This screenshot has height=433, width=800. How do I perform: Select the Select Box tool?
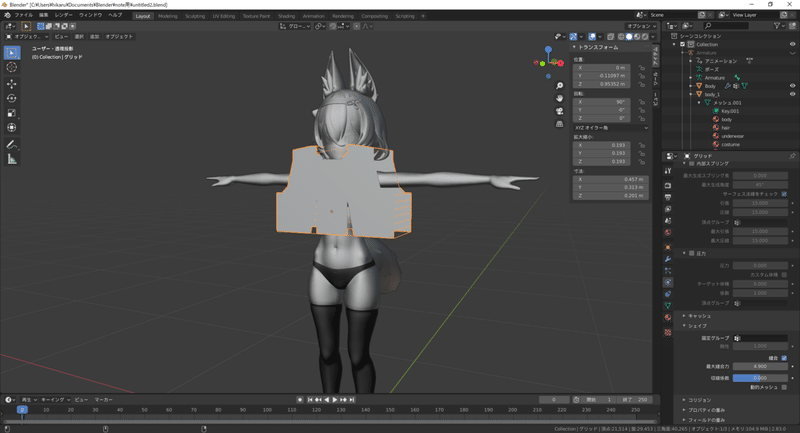[12, 53]
